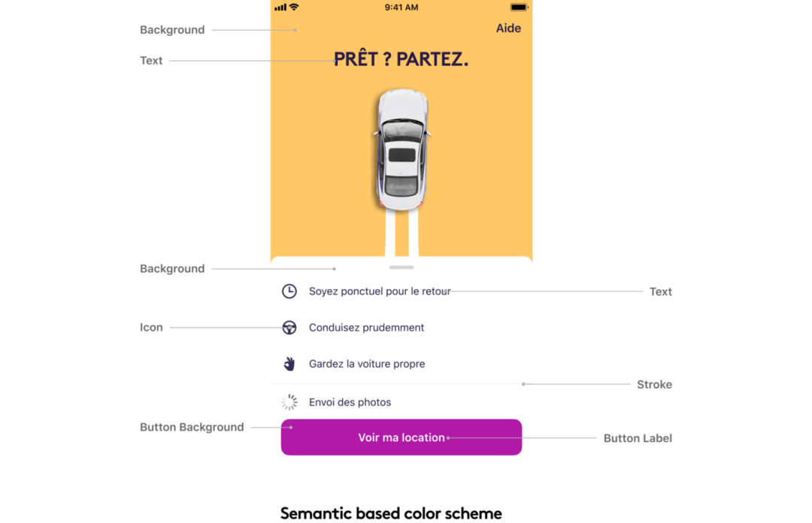
Task: Select 'Soyez ponctuel pour le retour' text
Action: [380, 292]
